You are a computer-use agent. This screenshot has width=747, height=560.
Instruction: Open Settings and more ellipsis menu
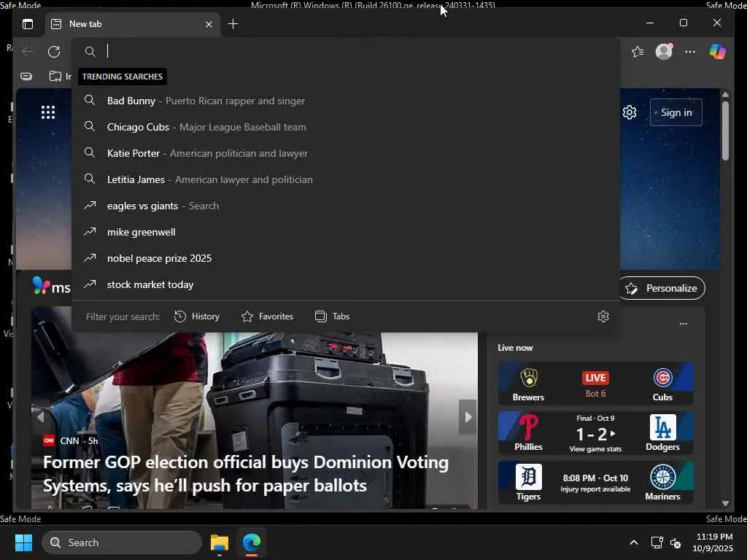pyautogui.click(x=690, y=52)
